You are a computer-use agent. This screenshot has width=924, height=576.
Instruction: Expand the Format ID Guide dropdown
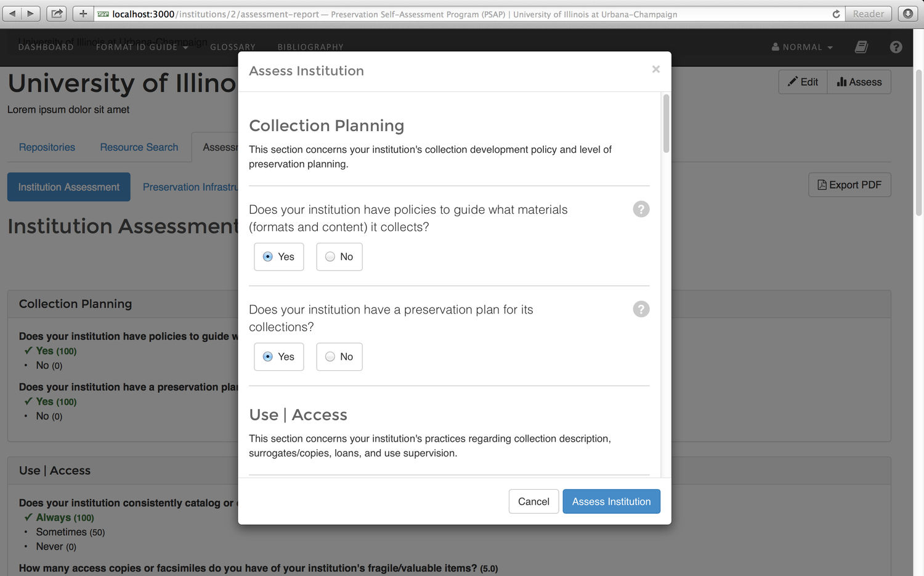[x=142, y=46]
